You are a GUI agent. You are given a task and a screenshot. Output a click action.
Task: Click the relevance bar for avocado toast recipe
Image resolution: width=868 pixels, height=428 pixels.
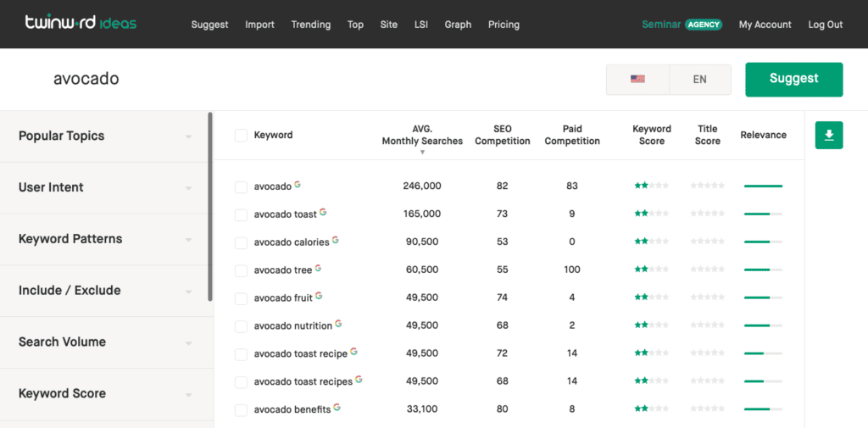[x=764, y=353]
